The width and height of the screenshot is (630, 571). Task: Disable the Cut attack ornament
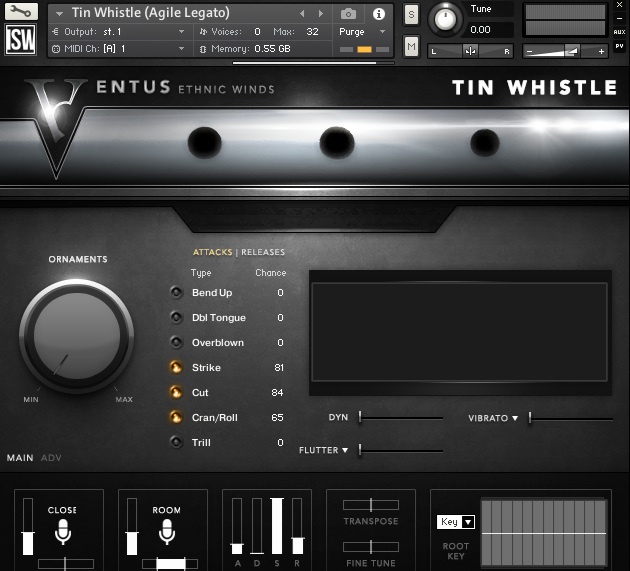tap(176, 392)
